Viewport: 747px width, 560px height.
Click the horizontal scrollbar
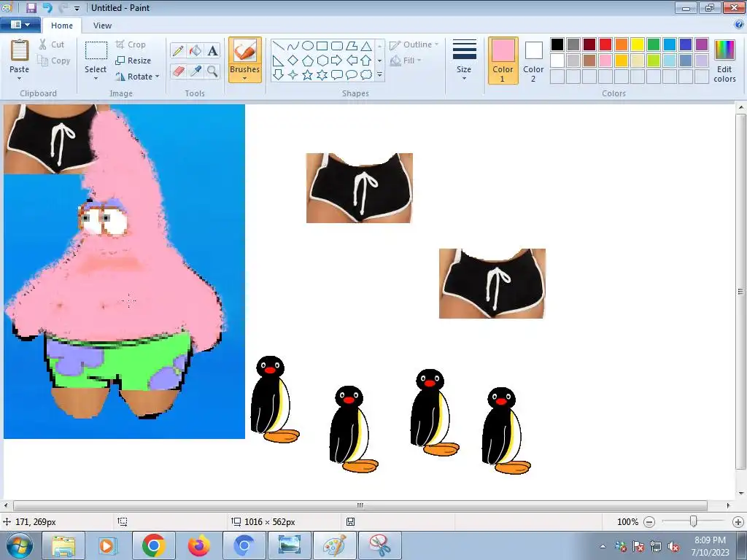[360, 505]
